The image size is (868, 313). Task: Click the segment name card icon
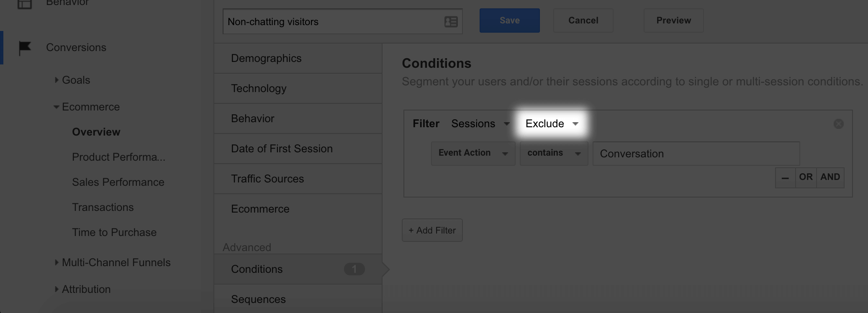coord(451,22)
